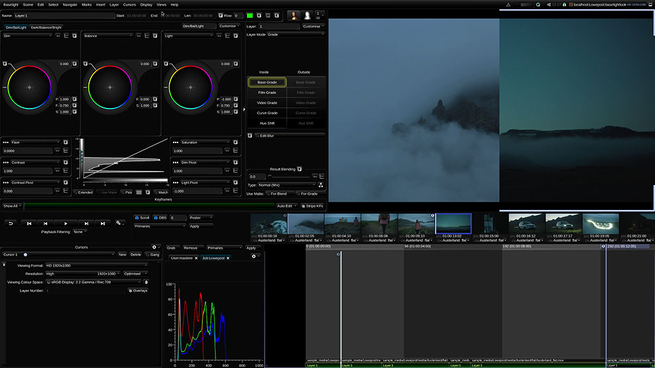Reset the Flare parameter
This screenshot has height=368, width=655.
[66, 142]
